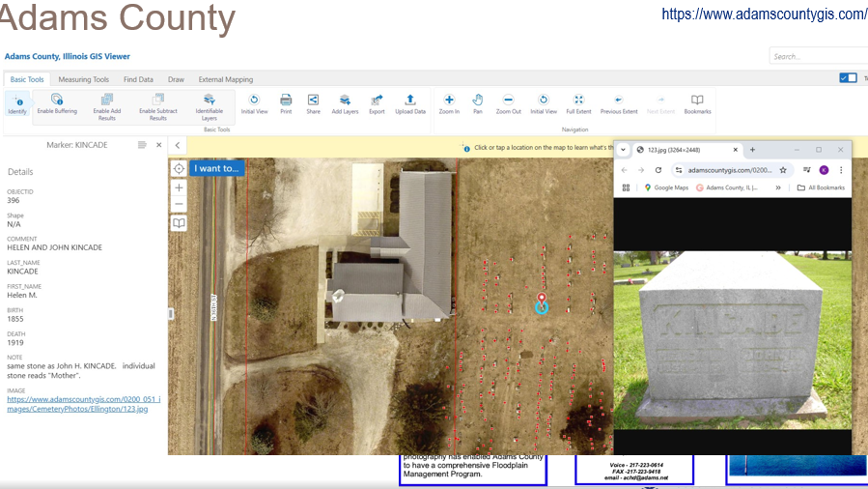868x489 pixels.
Task: Click the Search input field
Action: 818,56
